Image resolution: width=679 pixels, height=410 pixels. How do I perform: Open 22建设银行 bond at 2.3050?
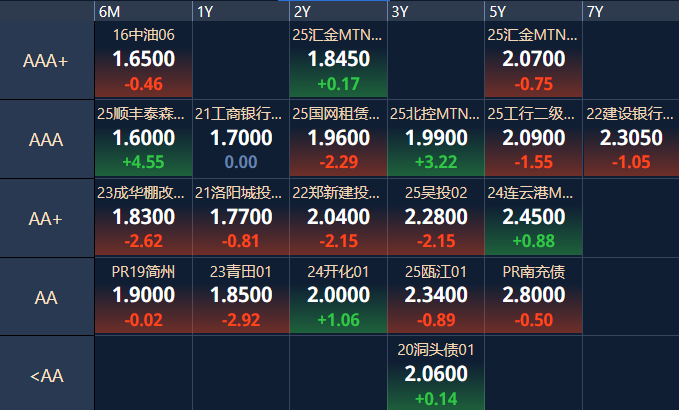click(x=631, y=139)
